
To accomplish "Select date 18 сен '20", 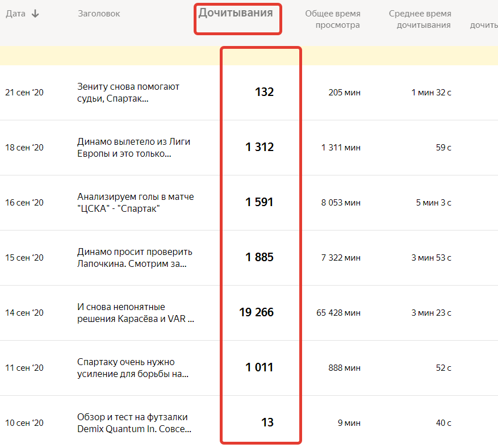I will (24, 148).
